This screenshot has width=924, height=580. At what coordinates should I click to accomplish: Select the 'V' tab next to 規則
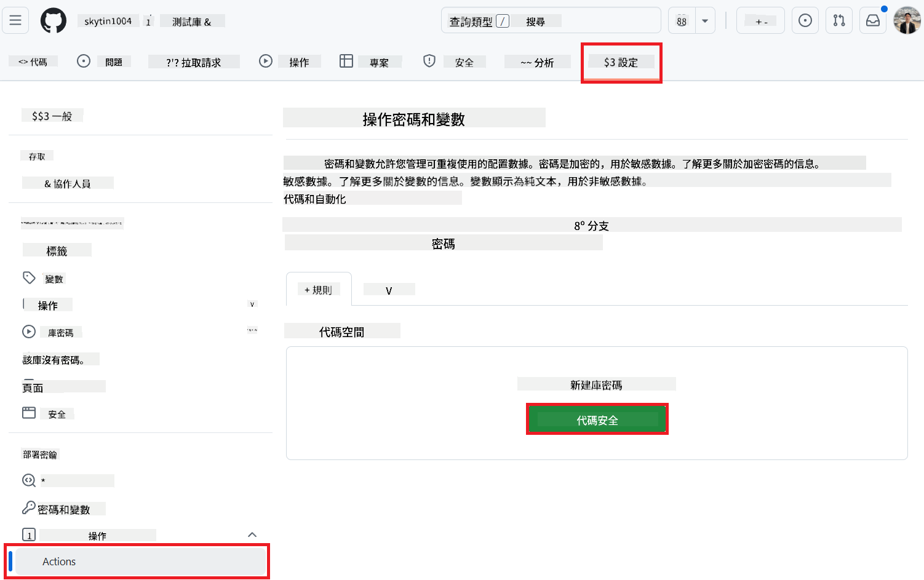click(389, 290)
